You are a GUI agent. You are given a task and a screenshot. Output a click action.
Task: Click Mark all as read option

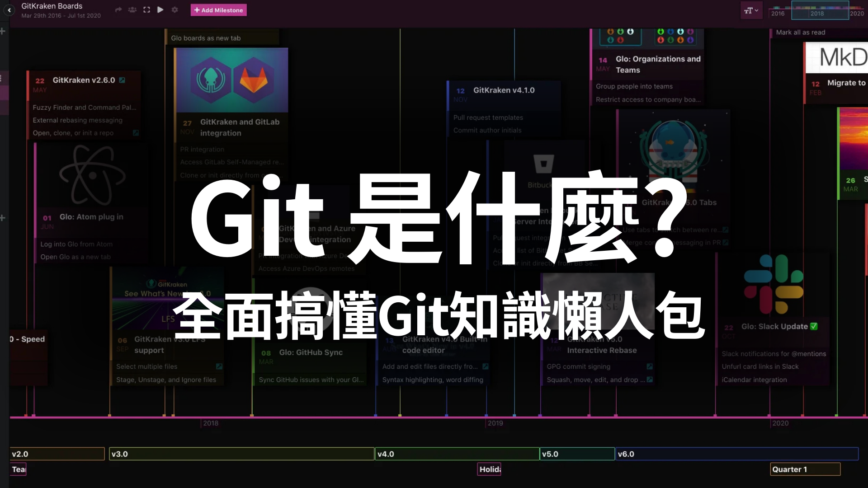(x=800, y=32)
